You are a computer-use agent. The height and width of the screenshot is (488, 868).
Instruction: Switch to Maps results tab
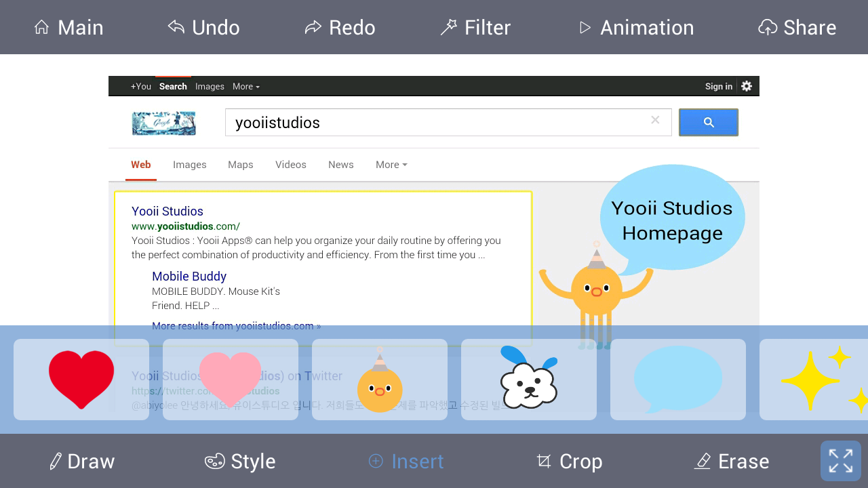pyautogui.click(x=241, y=165)
